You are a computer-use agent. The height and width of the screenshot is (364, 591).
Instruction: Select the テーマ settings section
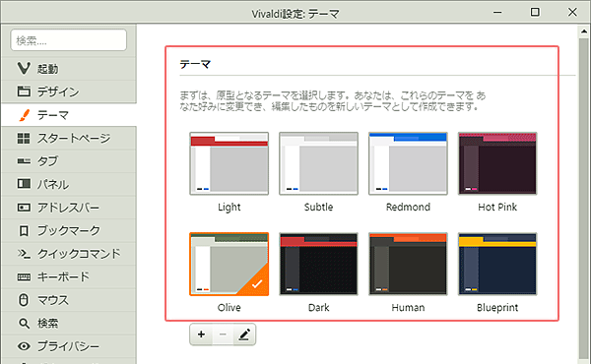coord(69,115)
